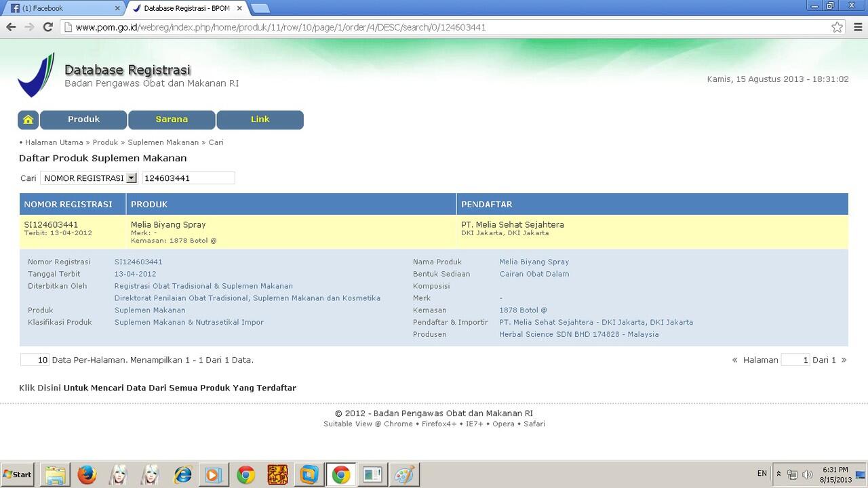The image size is (868, 488).
Task: Go to next page double-arrow
Action: (844, 360)
